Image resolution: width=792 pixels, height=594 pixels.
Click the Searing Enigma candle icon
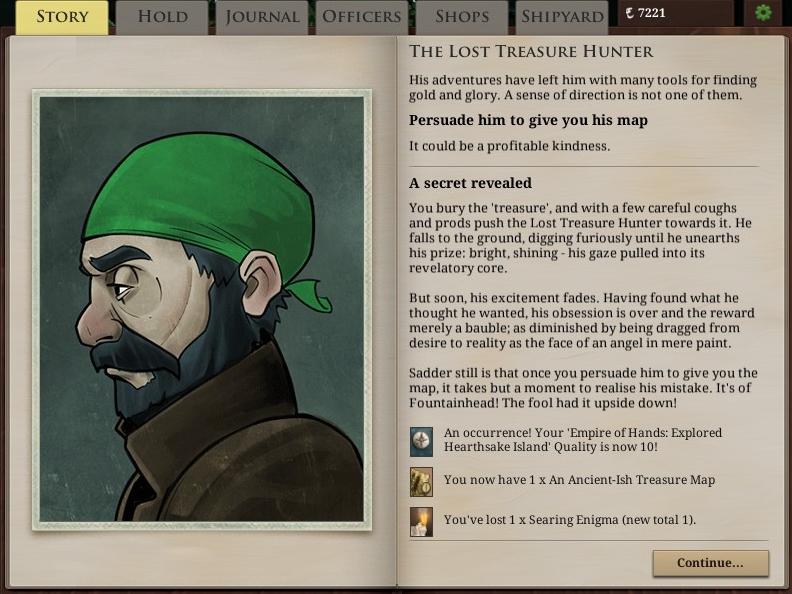421,522
